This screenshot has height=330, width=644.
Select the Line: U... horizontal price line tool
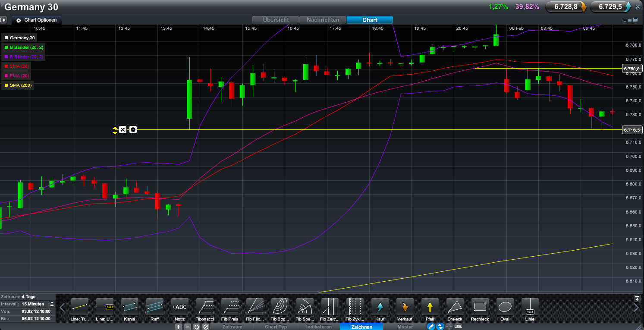(105, 309)
